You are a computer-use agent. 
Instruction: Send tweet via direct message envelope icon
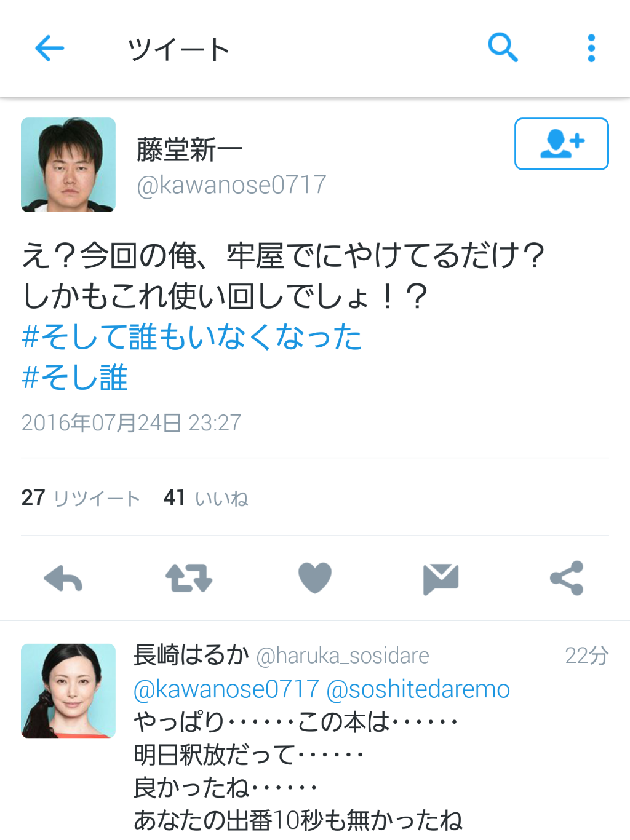[441, 579]
